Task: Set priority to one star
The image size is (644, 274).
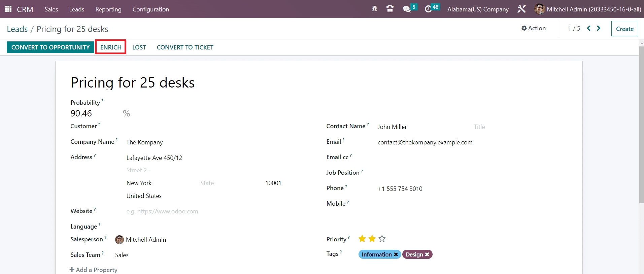Action: [x=362, y=239]
